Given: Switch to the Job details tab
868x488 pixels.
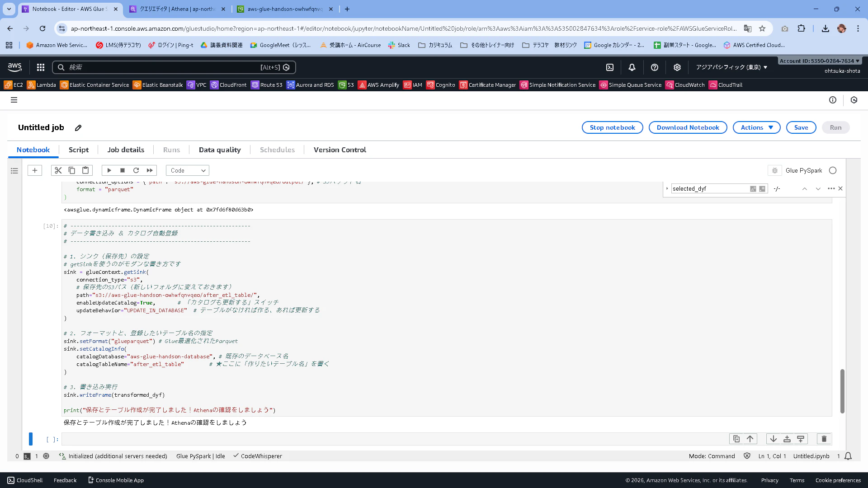Looking at the screenshot, I should (126, 150).
